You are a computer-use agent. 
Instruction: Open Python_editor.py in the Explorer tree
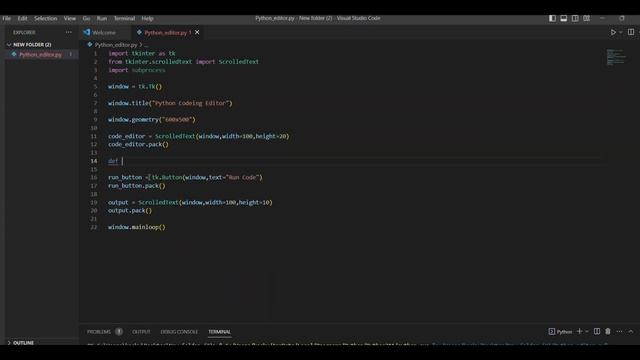pos(40,55)
